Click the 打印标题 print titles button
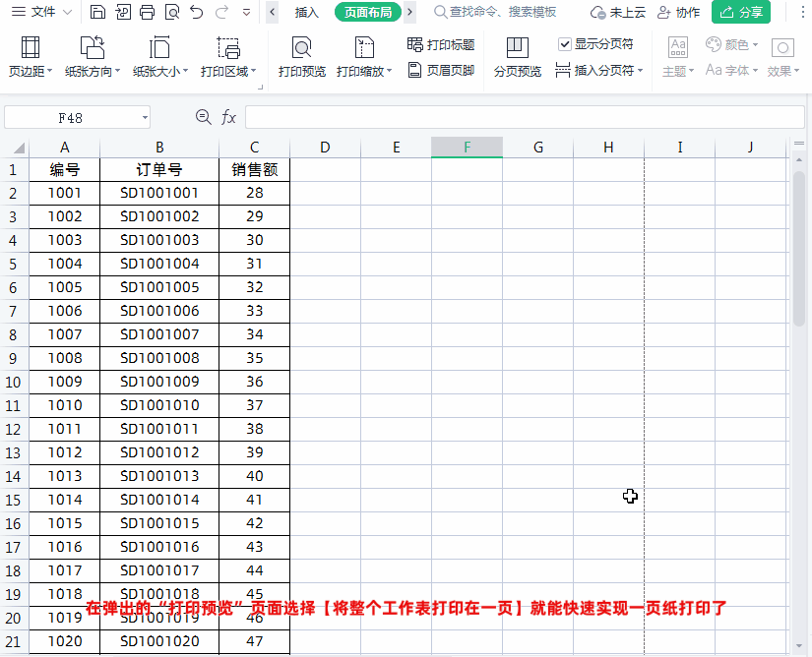812x657 pixels. 441,45
